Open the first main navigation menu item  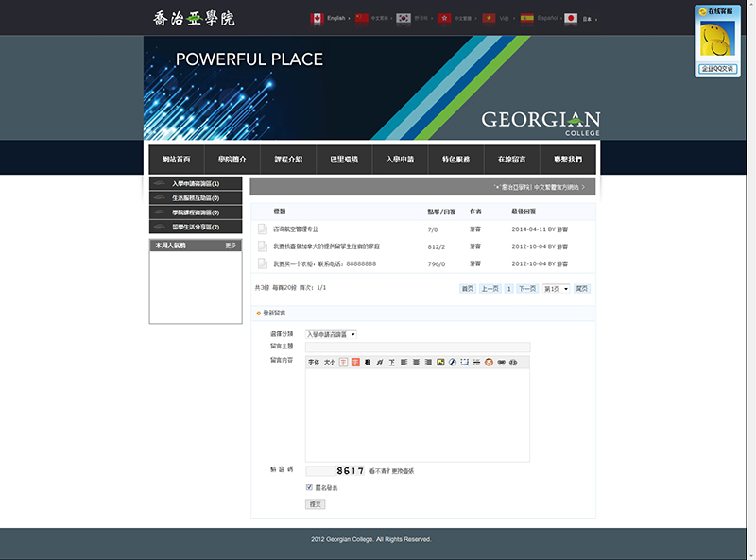coord(177,160)
